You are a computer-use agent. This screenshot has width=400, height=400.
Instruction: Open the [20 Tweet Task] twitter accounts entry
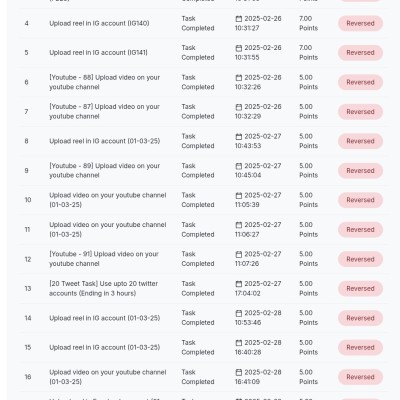pyautogui.click(x=104, y=288)
